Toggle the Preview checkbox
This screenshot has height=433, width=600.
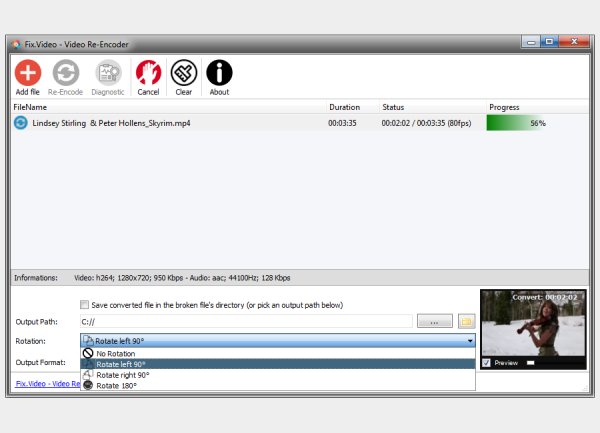[486, 363]
